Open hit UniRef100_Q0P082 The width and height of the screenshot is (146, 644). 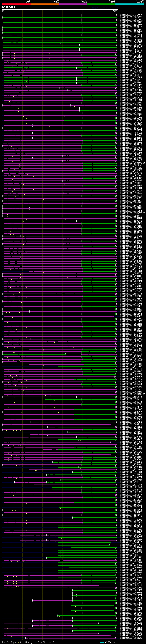point(131,635)
